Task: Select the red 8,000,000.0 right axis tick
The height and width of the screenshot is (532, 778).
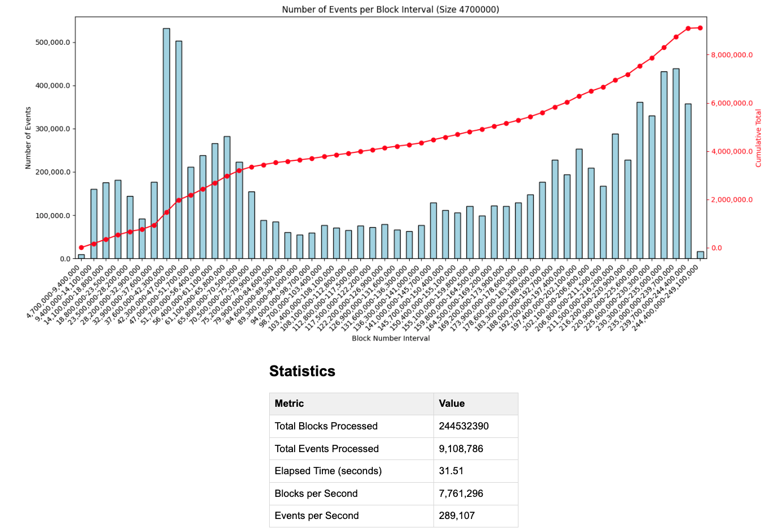Action: (732, 55)
